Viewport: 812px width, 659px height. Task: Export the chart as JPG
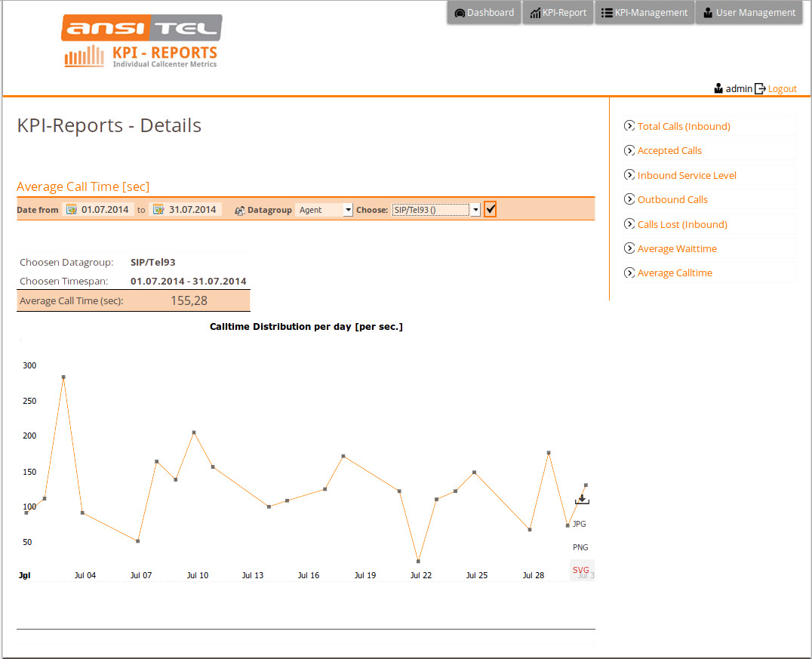pyautogui.click(x=580, y=524)
